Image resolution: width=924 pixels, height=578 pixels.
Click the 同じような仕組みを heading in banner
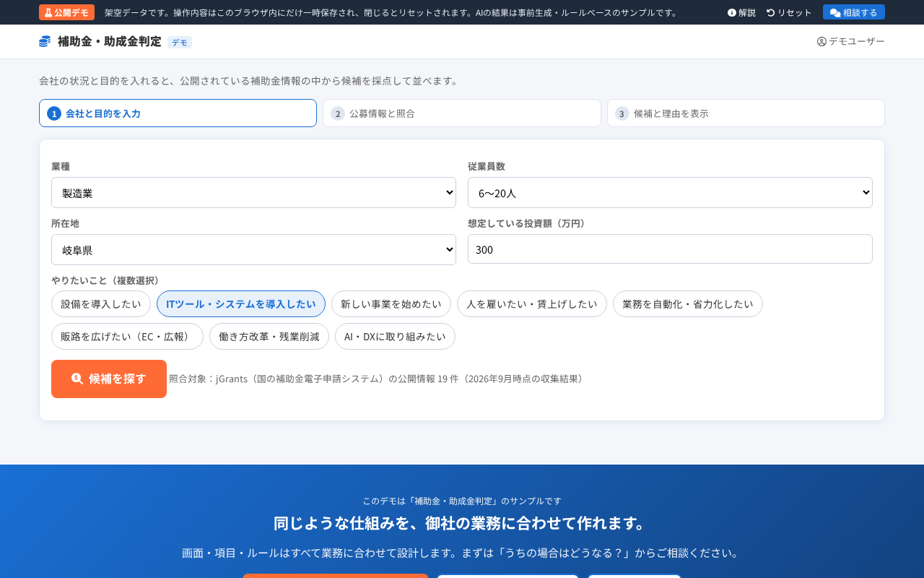pyautogui.click(x=462, y=523)
